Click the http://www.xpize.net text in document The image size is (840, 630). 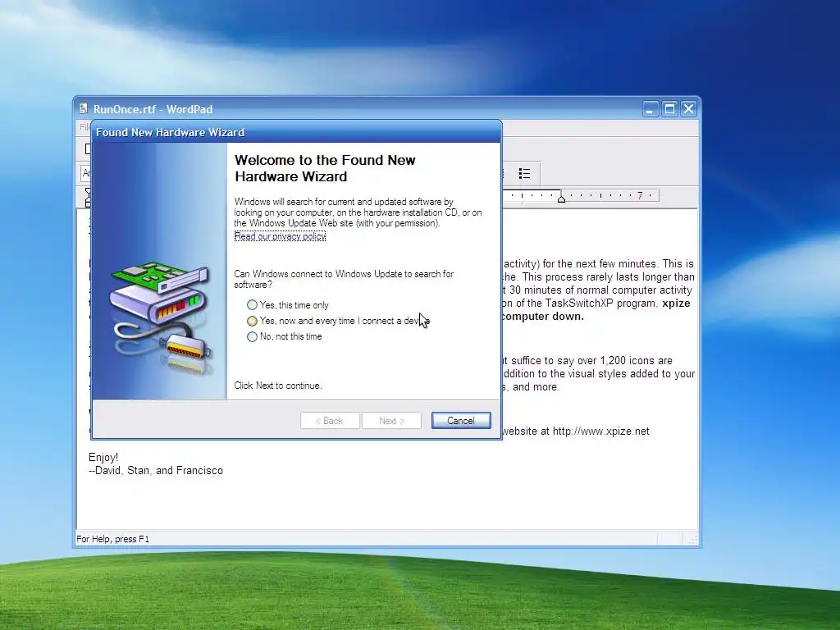(x=600, y=431)
